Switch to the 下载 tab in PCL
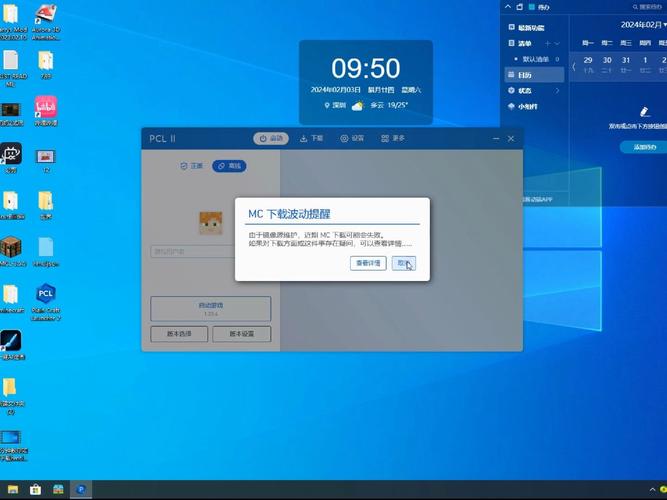Viewport: 667px width, 500px height. (312, 139)
